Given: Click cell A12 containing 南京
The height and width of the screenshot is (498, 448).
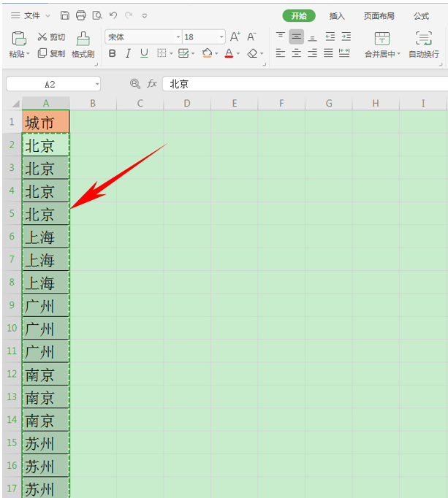Looking at the screenshot, I should point(46,374).
